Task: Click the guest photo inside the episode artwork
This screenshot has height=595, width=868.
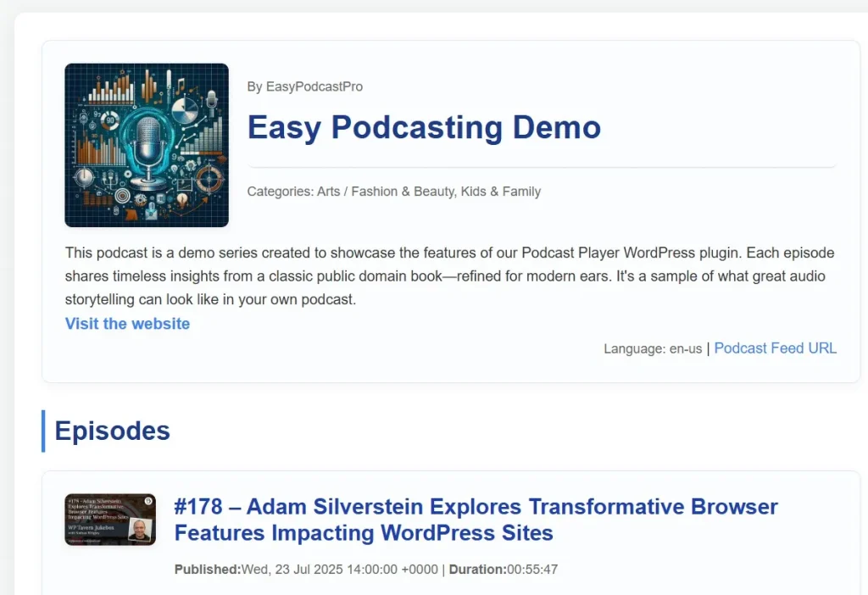Action: [140, 529]
